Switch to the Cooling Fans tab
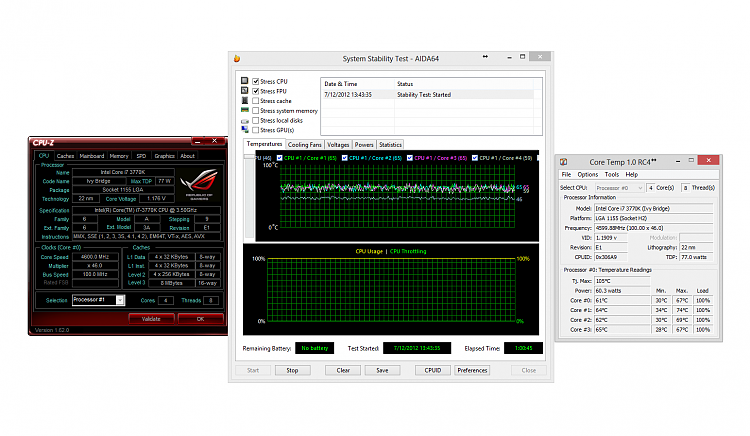The image size is (750, 436). coord(305,144)
